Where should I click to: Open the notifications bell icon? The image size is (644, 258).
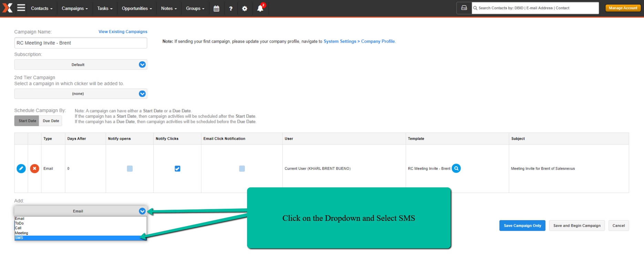point(260,8)
